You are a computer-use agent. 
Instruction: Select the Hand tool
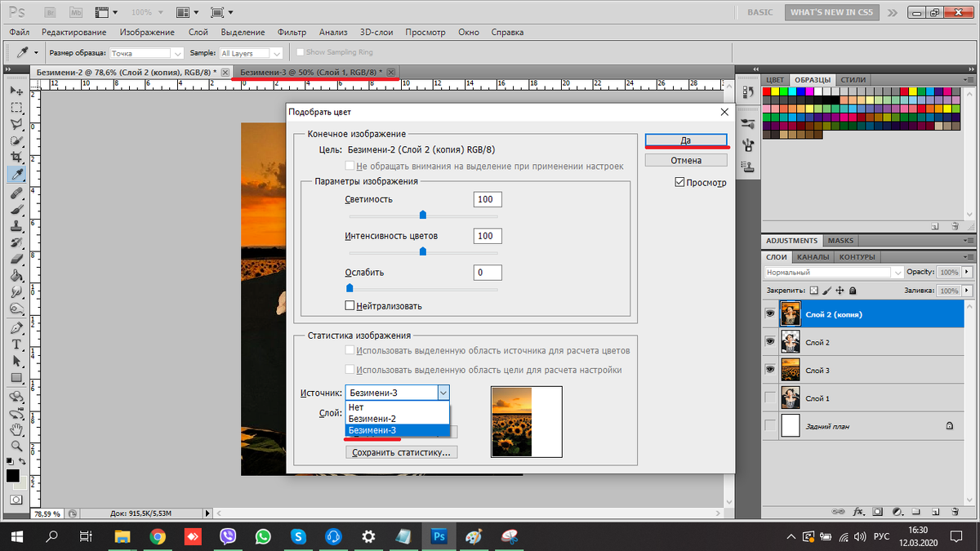pyautogui.click(x=16, y=429)
